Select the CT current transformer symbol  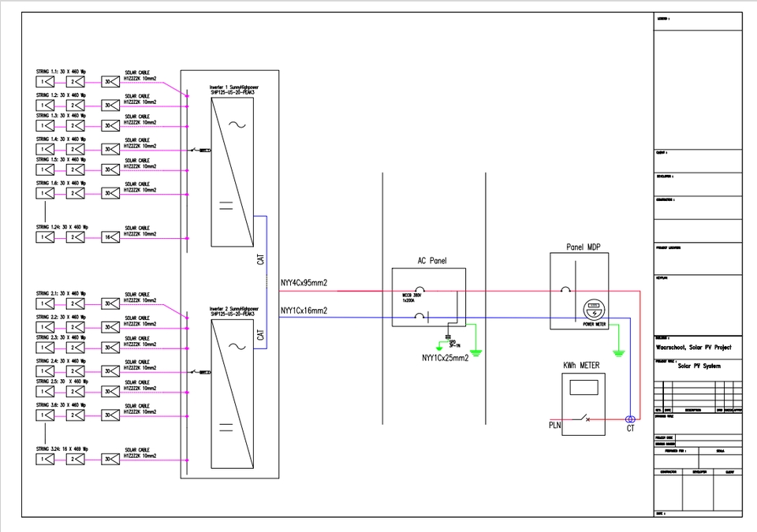[x=630, y=419]
